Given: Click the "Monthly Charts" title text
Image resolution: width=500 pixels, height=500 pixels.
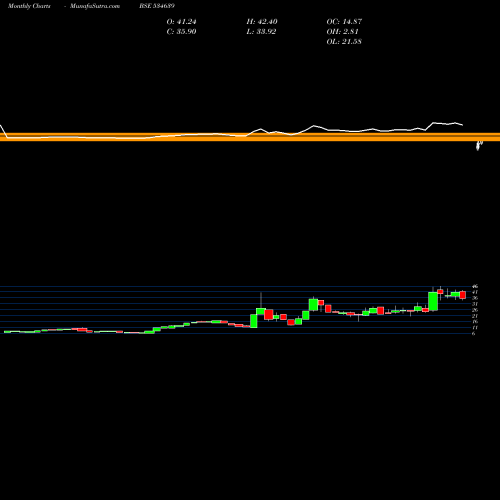Looking at the screenshot, I should [29, 6].
